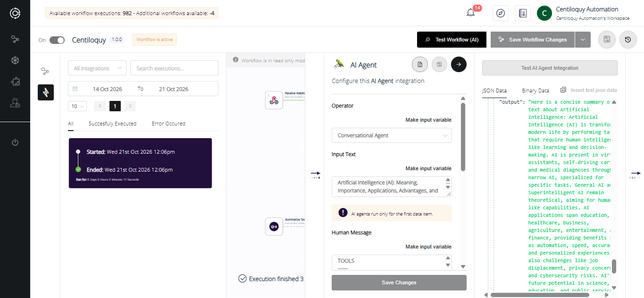The height and width of the screenshot is (298, 644).
Task: Select the executions lightning icon
Action: 46,92
